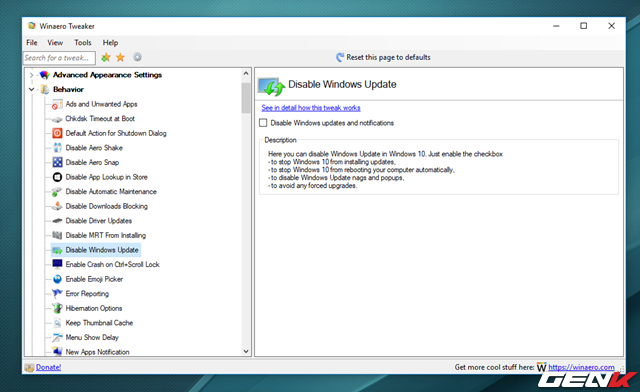640x392 pixels.
Task: Open the Tools menu
Action: click(x=83, y=42)
